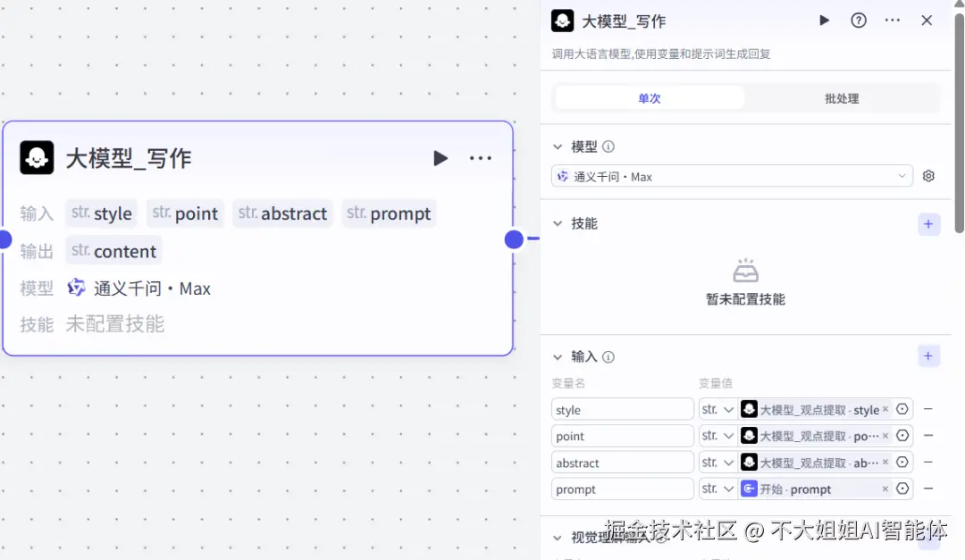Select the 单次 tab
The width and height of the screenshot is (965, 560).
650,98
